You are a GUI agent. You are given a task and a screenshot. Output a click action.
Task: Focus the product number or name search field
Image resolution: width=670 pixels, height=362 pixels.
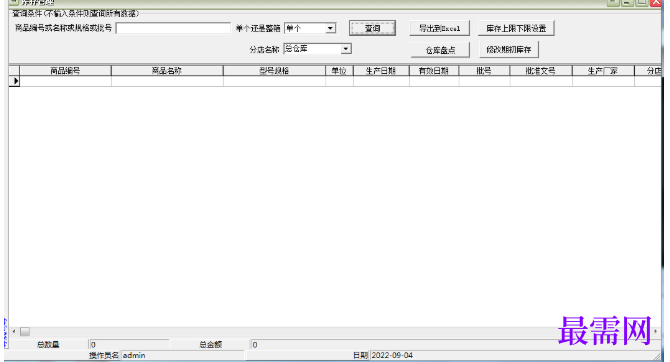click(x=173, y=28)
